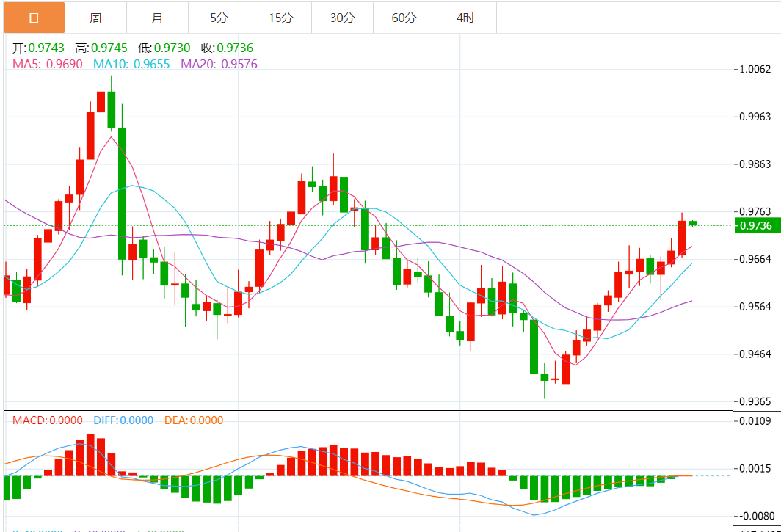Click the DIFF:0.0000 label

[x=123, y=420]
